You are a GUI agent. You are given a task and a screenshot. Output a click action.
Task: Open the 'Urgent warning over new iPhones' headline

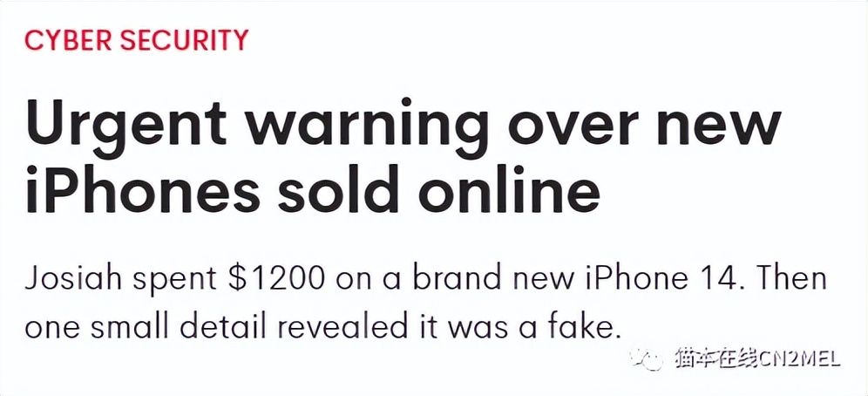401,157
